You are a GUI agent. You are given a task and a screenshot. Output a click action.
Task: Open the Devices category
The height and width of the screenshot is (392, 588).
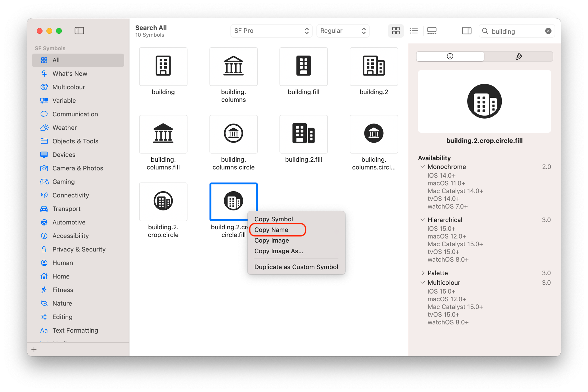coord(78,155)
